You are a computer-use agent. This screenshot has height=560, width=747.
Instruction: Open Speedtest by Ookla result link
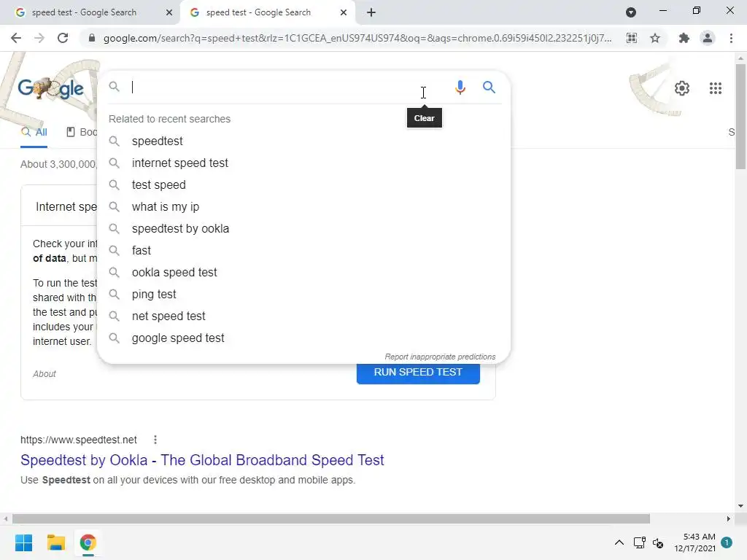[202, 460]
